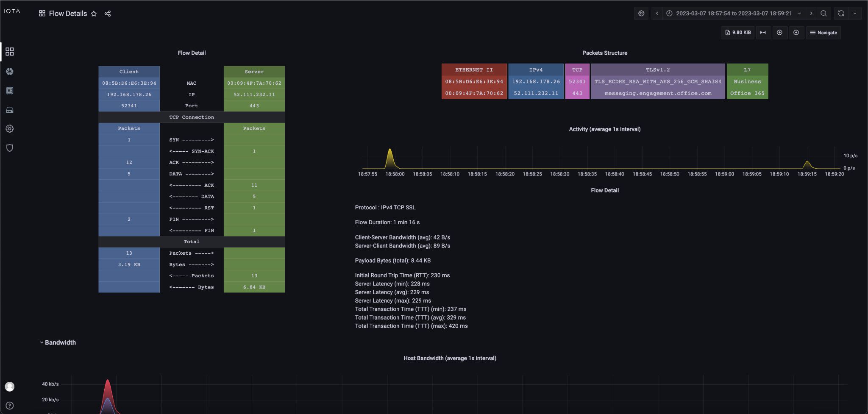The height and width of the screenshot is (414, 868).
Task: Open the shield icon in left sidebar
Action: (x=10, y=148)
